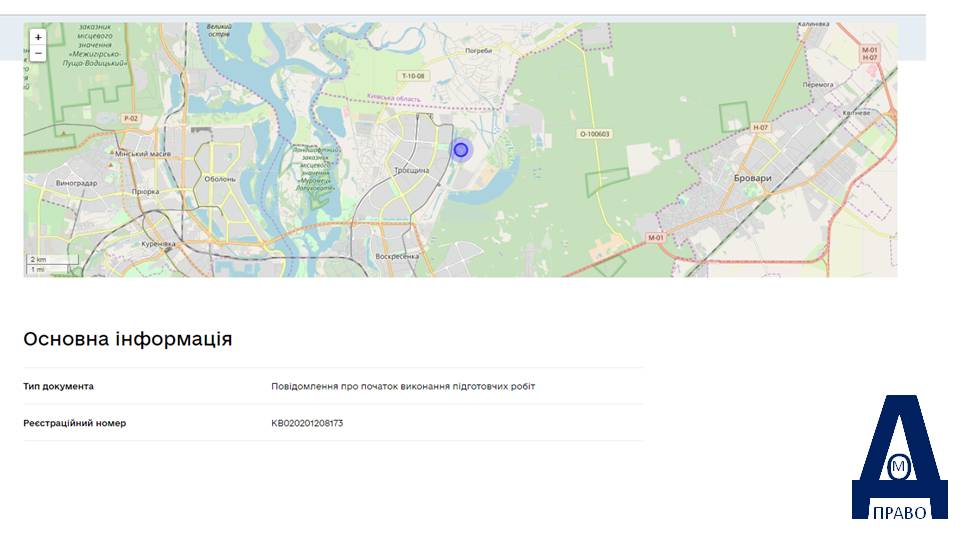
Task: Click the document type value Повідомлення про початок
Action: (403, 386)
